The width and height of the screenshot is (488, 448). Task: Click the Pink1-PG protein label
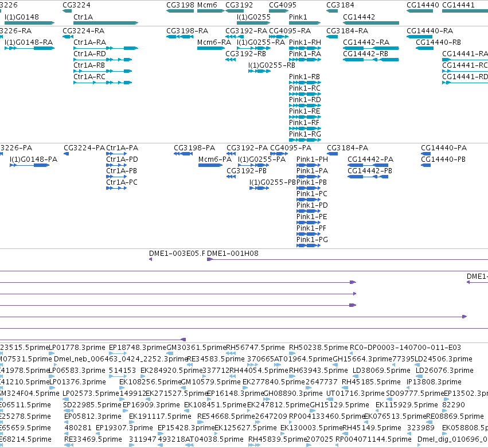click(x=312, y=240)
